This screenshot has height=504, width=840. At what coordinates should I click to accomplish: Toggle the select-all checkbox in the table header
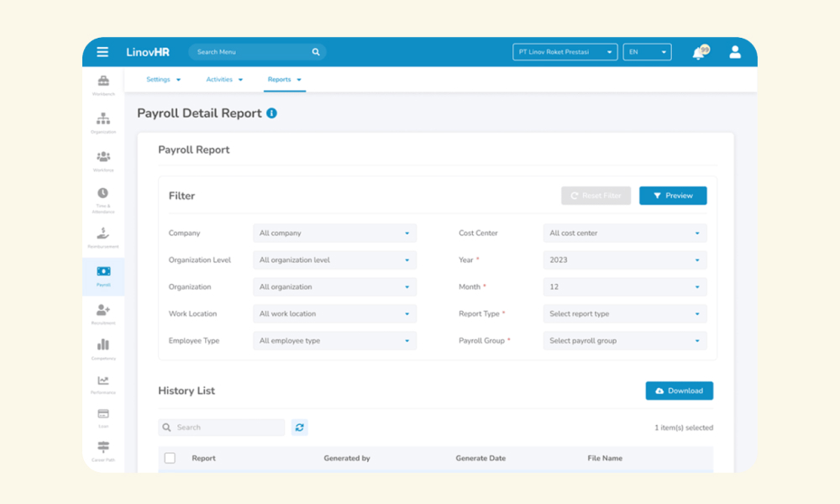click(170, 458)
